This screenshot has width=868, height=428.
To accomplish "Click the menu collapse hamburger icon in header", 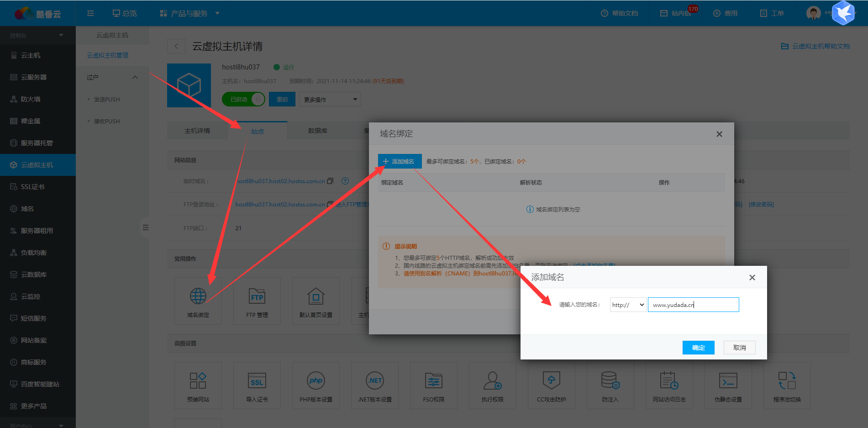I will 90,13.
